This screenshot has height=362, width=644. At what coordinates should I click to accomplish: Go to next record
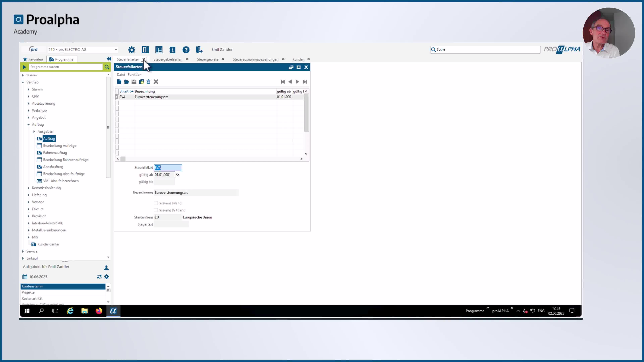pos(297,82)
